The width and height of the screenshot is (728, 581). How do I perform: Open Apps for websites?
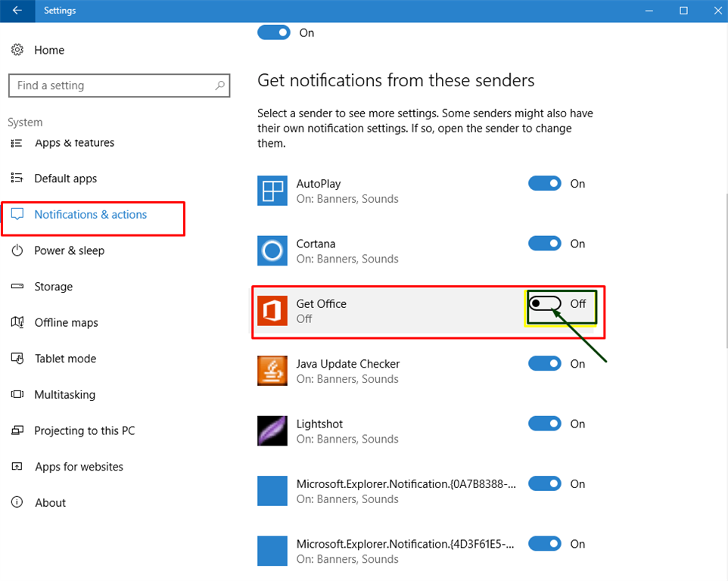click(x=79, y=467)
